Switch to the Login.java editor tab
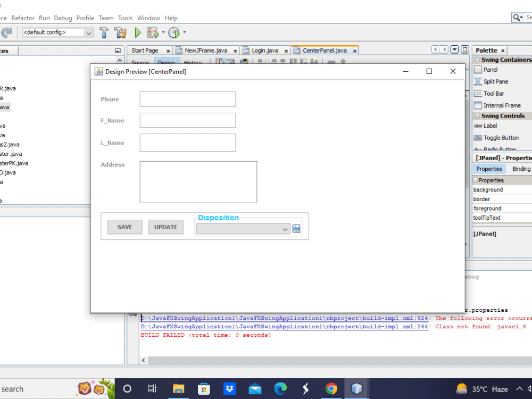The height and width of the screenshot is (399, 532). pyautogui.click(x=265, y=50)
